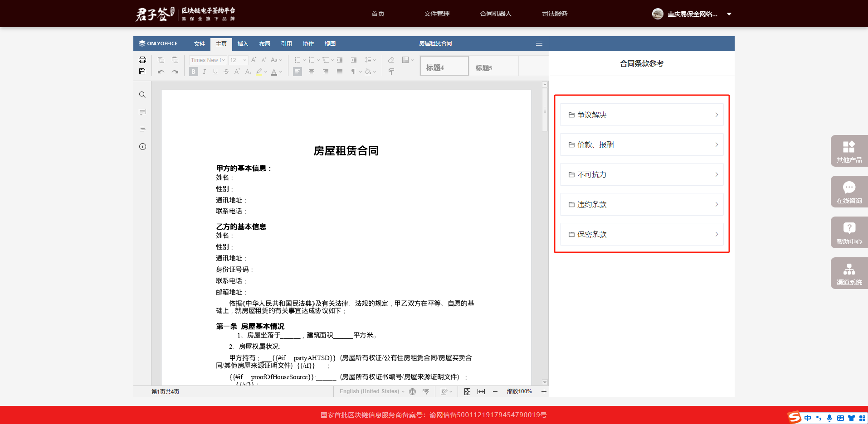Toggle italic formatting
Viewport: 868px width, 424px height.
pos(205,72)
